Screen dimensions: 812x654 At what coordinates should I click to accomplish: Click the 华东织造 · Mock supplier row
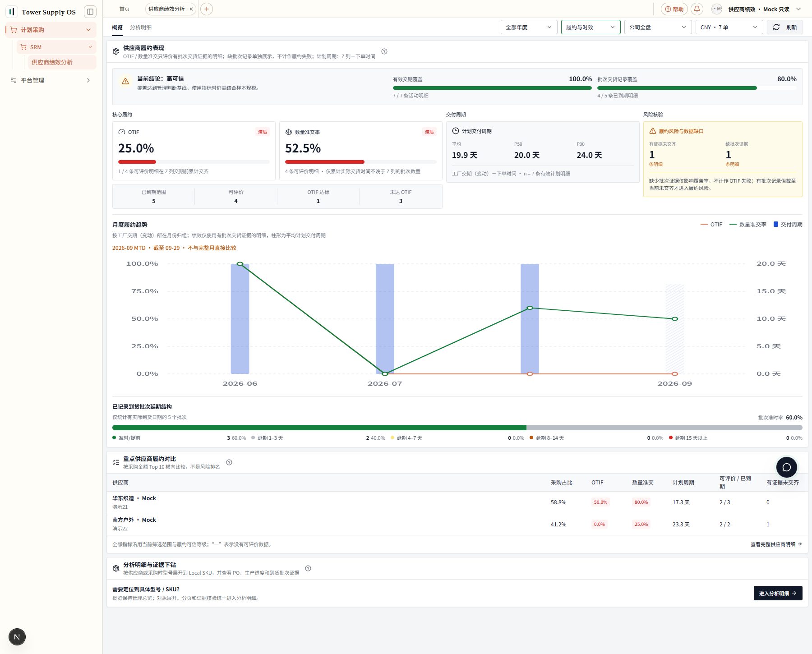click(457, 502)
